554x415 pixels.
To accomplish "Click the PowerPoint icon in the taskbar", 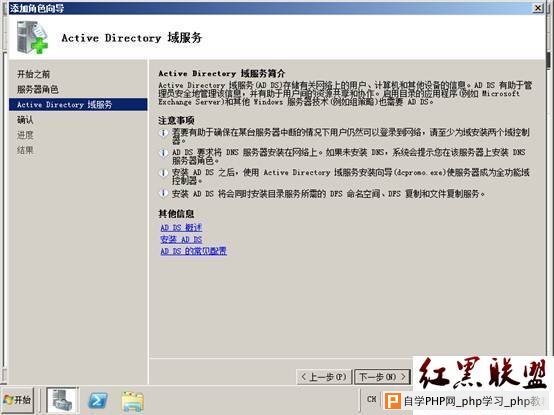I will click(x=393, y=402).
